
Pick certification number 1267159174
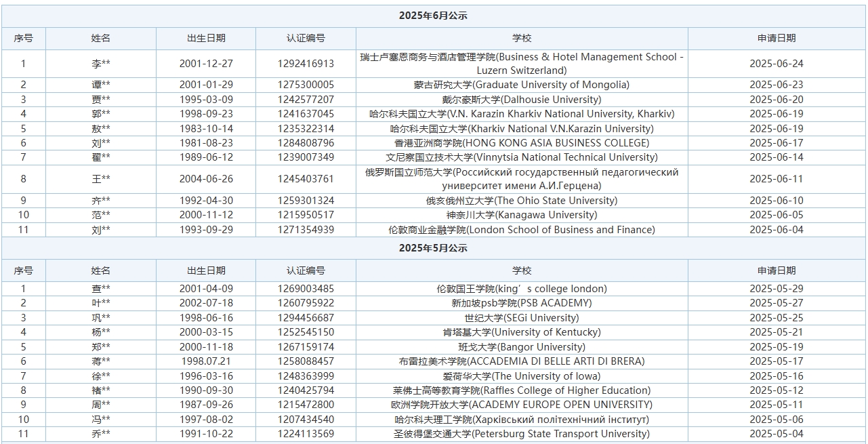coord(306,347)
